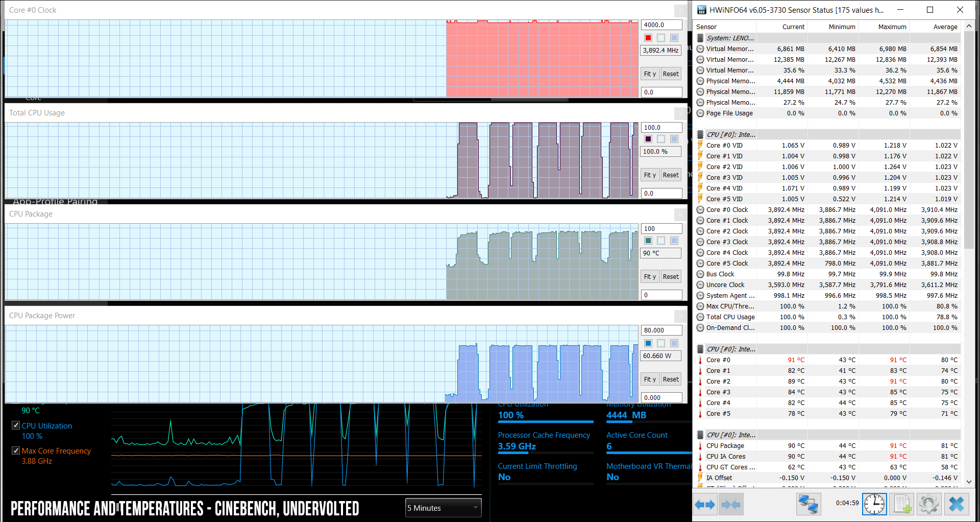Click the round icon beside Uncore Clock row
The height and width of the screenshot is (522, 980).
click(x=700, y=284)
